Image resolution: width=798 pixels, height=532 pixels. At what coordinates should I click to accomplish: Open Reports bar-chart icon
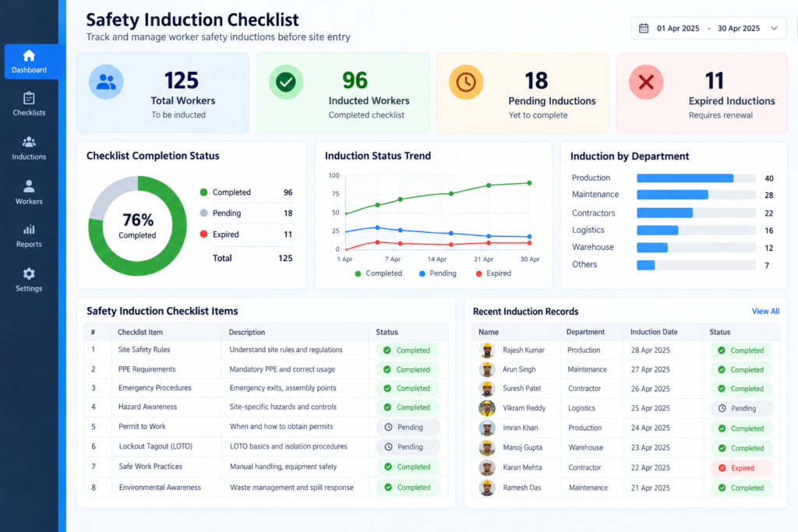[29, 229]
